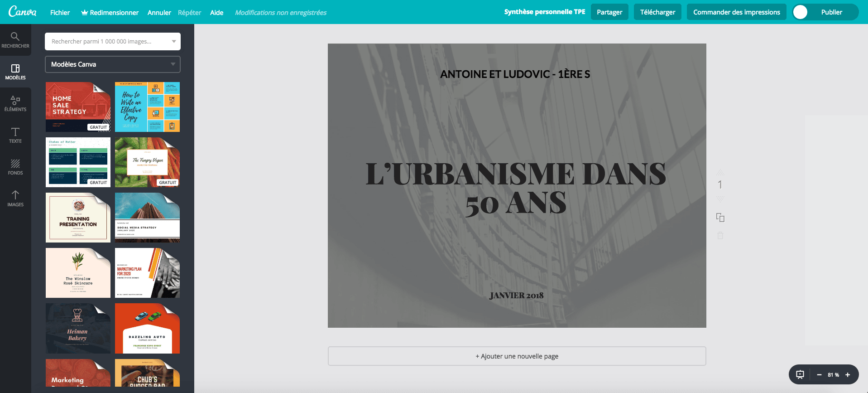Select the Home Sale Strategy template

[x=78, y=107]
